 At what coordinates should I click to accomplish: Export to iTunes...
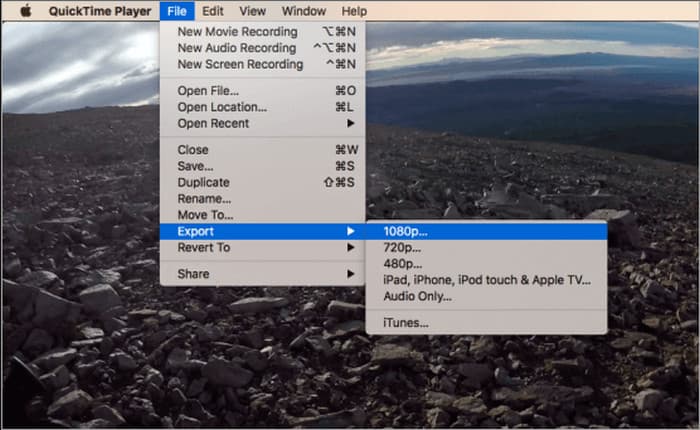[486, 323]
